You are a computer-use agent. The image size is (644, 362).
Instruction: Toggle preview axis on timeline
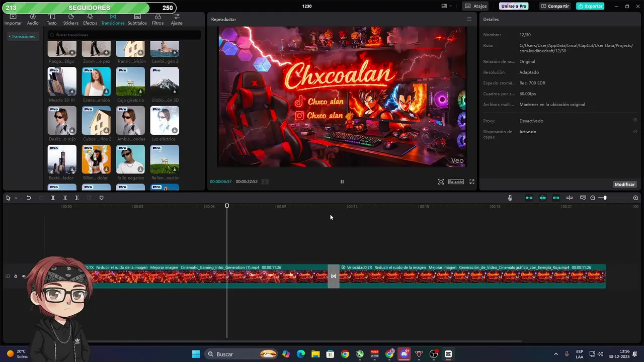(x=570, y=198)
